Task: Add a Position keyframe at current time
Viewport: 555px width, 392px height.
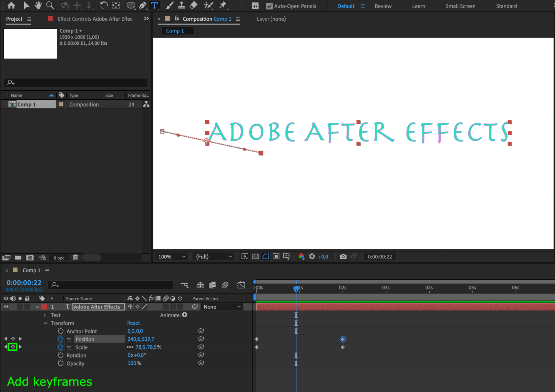Action: [13, 339]
